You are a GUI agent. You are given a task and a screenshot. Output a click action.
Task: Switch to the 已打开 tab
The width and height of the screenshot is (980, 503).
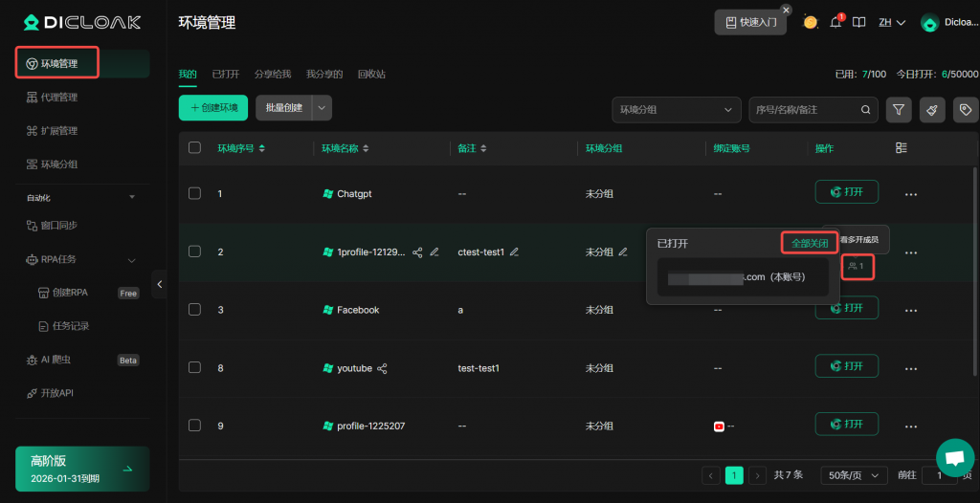(x=225, y=74)
